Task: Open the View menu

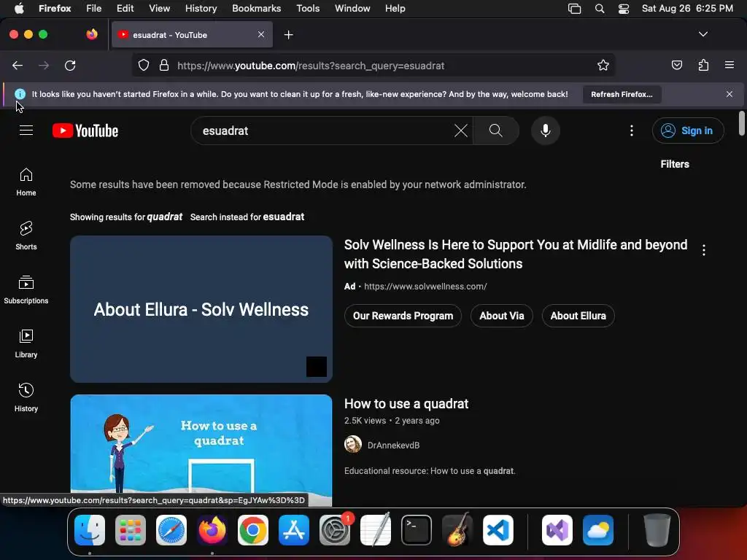Action: 159,9
